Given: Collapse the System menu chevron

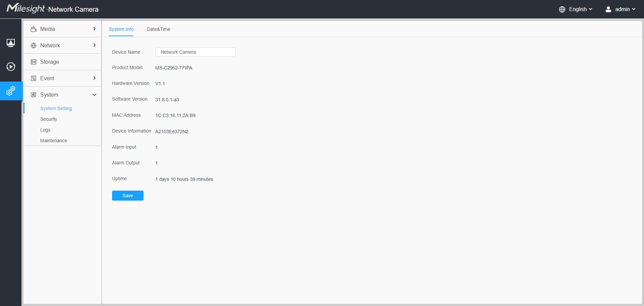Looking at the screenshot, I should 95,95.
